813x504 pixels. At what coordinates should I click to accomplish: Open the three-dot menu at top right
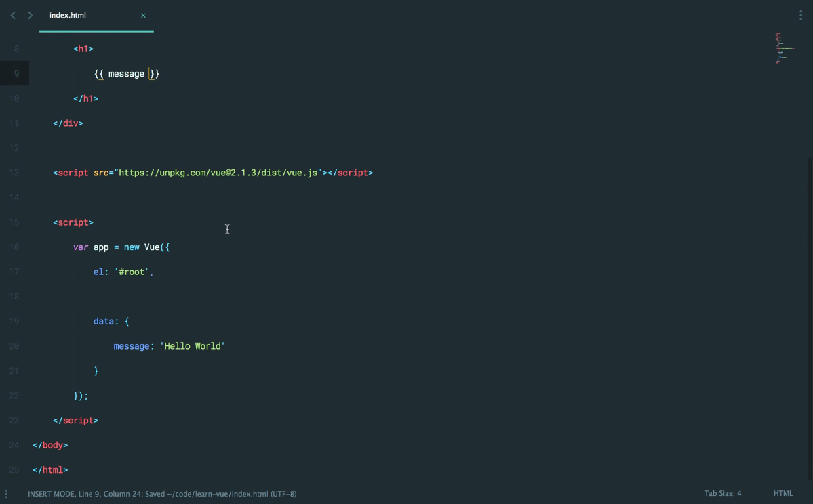pos(801,15)
